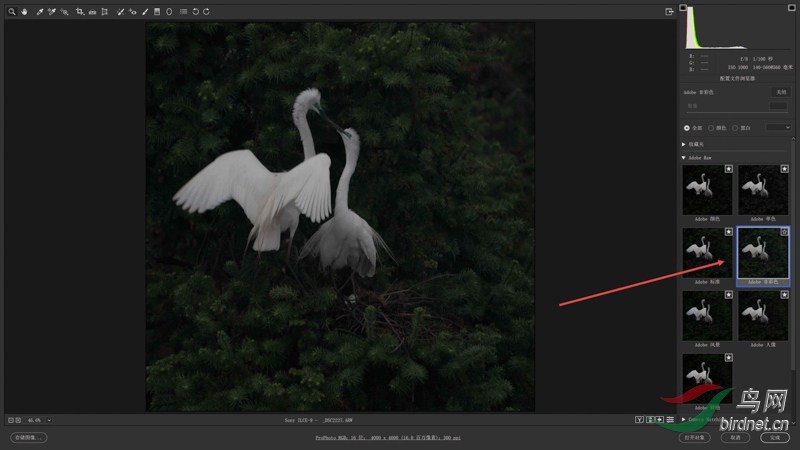Image resolution: width=800 pixels, height=450 pixels.
Task: Choose the Adobe 人像 profile thumbnail
Action: 763,316
